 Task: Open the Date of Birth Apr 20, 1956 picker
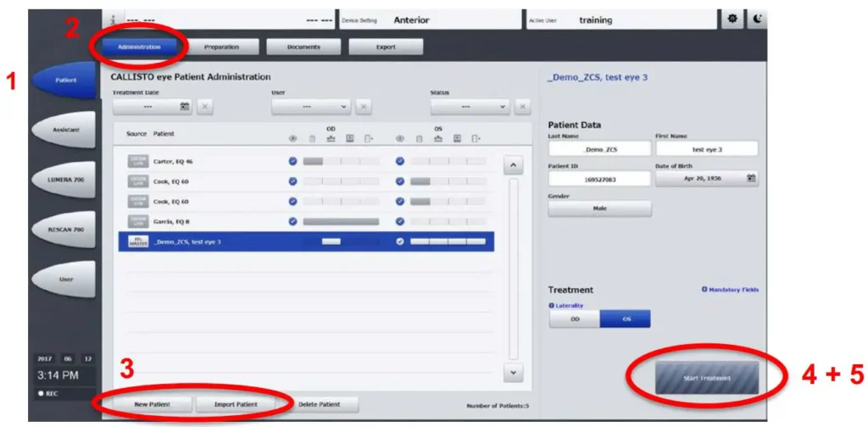pos(707,178)
